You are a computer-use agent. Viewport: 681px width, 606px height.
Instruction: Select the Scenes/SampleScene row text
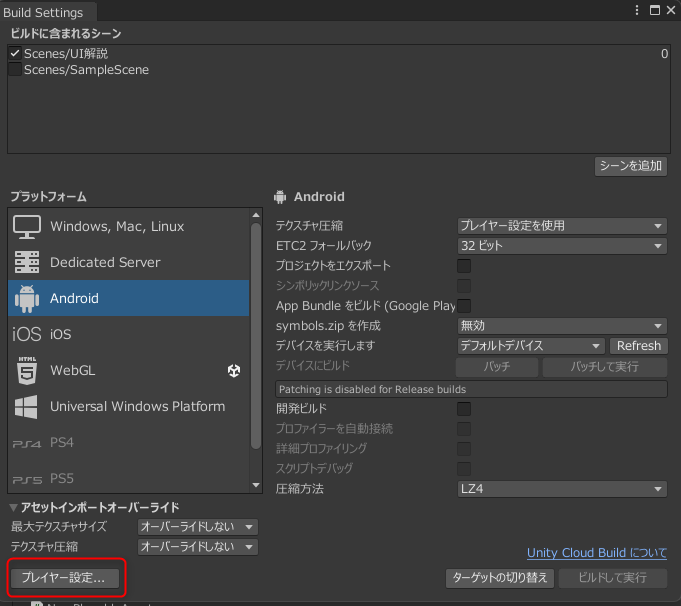(86, 70)
